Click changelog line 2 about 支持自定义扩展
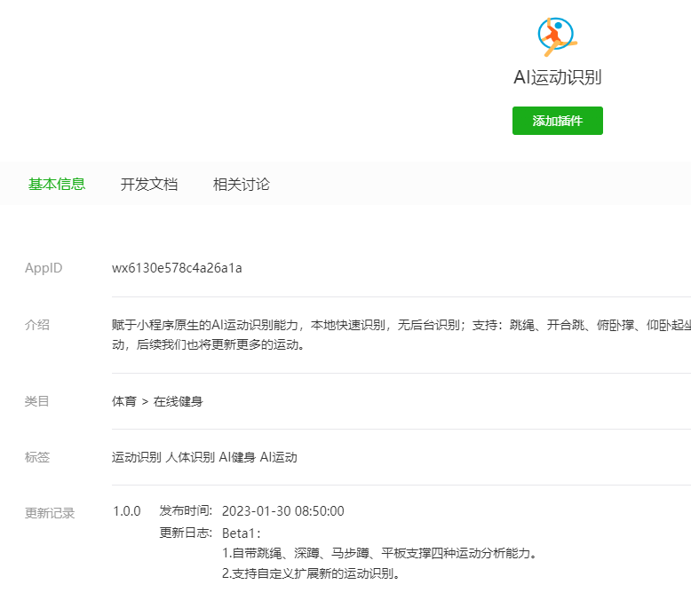691x616 pixels. coord(311,573)
